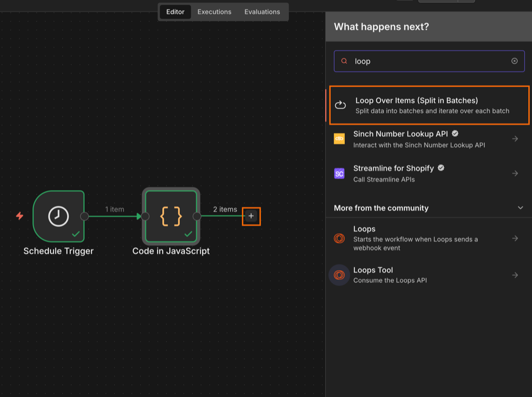Select the Editor tab
This screenshot has height=397, width=532.
[175, 12]
